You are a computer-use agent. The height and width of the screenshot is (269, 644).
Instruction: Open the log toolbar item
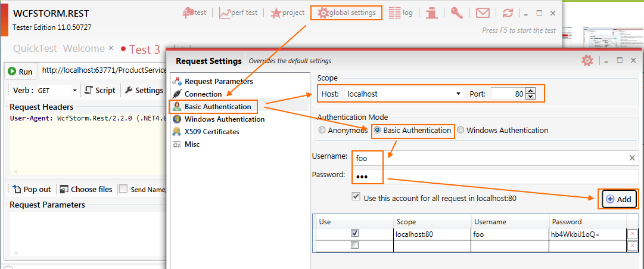pyautogui.click(x=400, y=13)
